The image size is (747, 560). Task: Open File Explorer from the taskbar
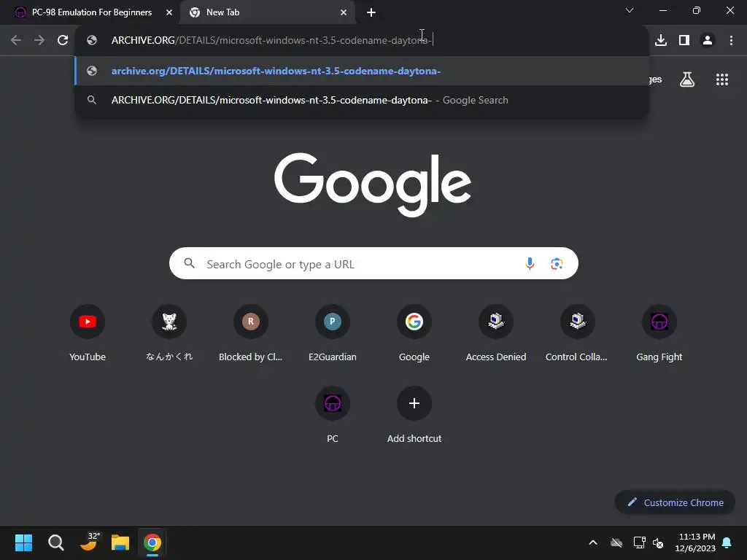tap(120, 542)
